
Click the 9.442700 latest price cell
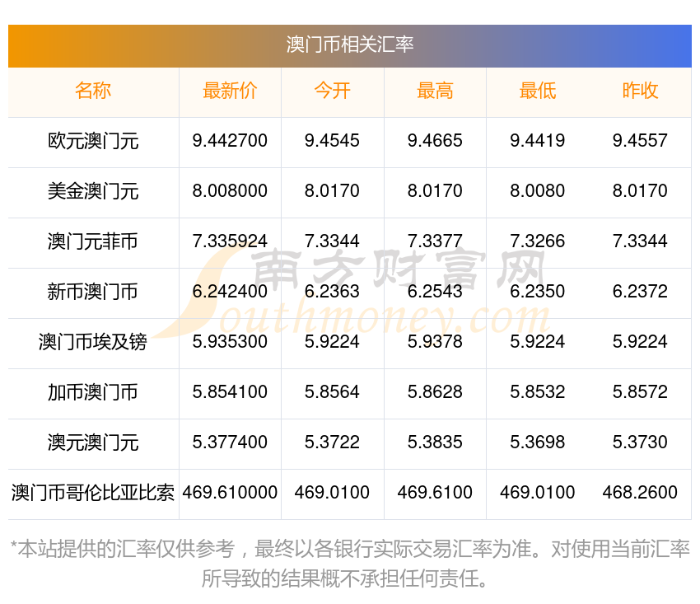(230, 141)
